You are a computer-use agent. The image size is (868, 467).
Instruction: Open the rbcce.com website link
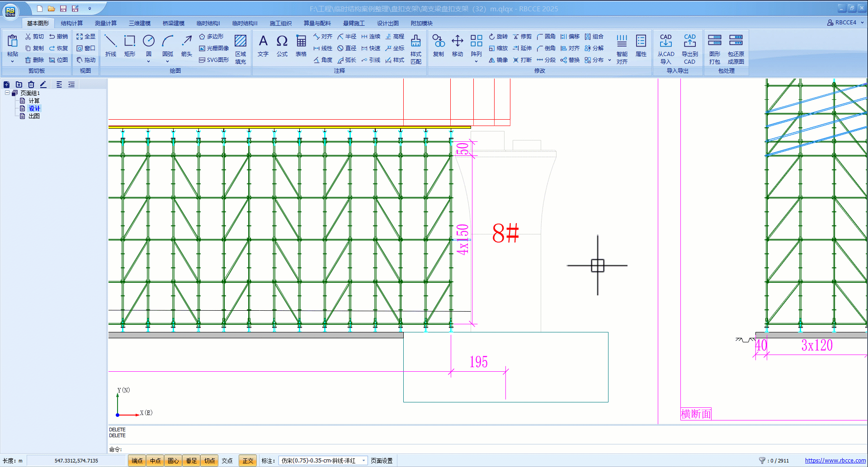pos(835,461)
